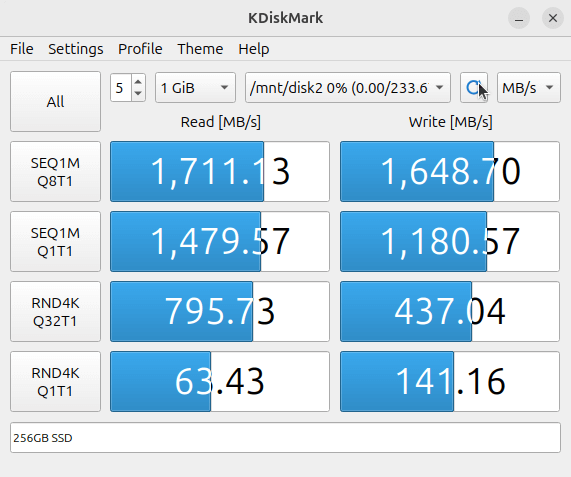Open the Settings menu
Screen dimensions: 571x477
(x=76, y=49)
